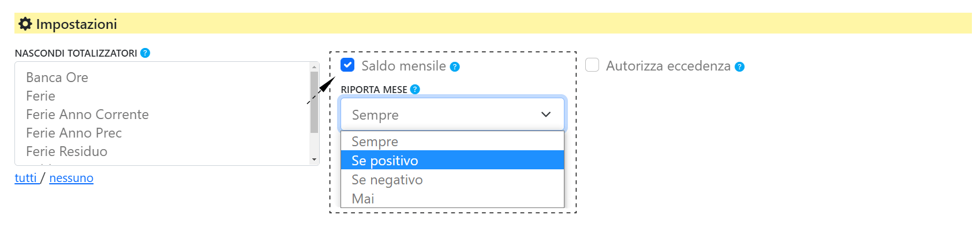
Task: Uncheck the Saldo mensile checkbox
Action: pyautogui.click(x=347, y=65)
